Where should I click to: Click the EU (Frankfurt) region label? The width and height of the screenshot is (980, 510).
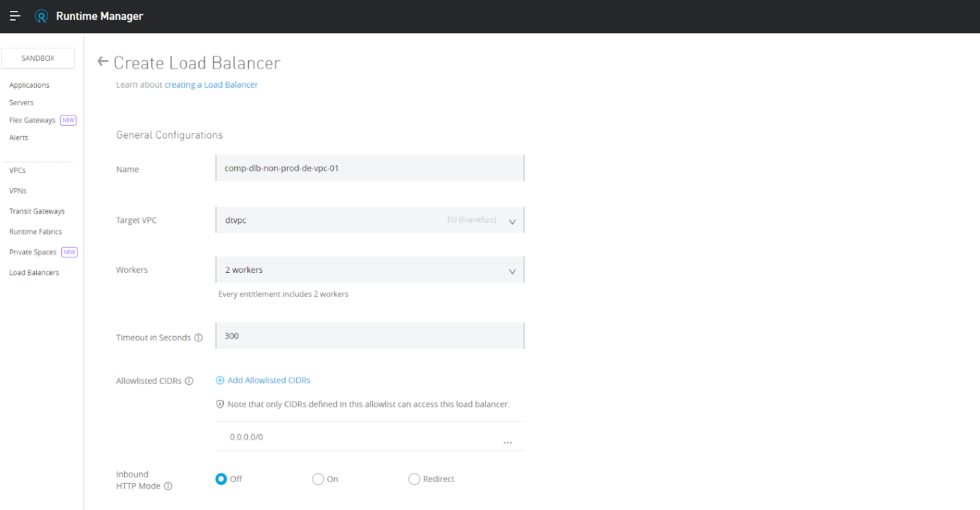(x=472, y=219)
